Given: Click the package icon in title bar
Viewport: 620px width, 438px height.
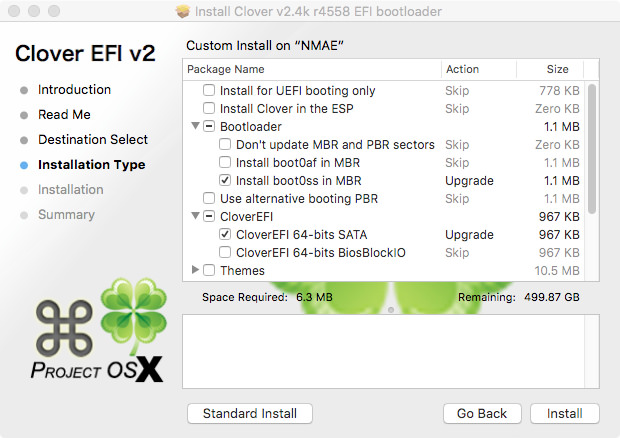Looking at the screenshot, I should [x=182, y=11].
